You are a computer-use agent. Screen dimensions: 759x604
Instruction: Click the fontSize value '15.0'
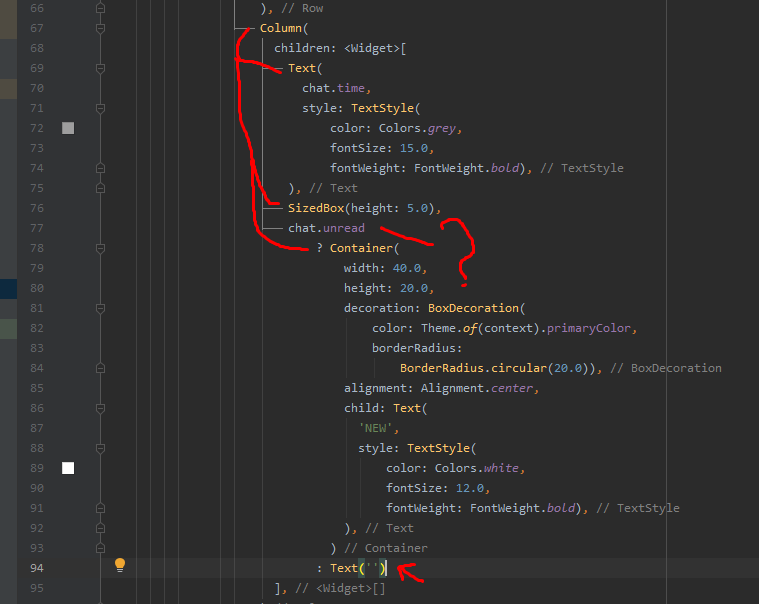coord(414,148)
